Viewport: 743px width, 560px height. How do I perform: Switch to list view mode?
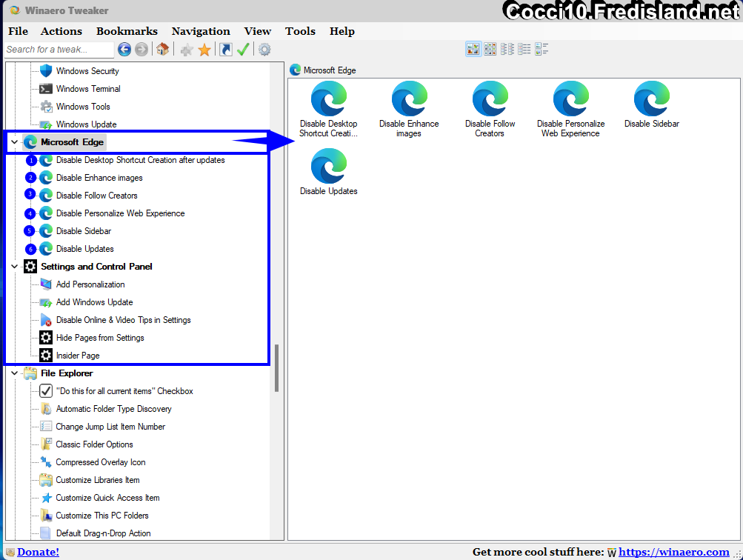tap(524, 49)
